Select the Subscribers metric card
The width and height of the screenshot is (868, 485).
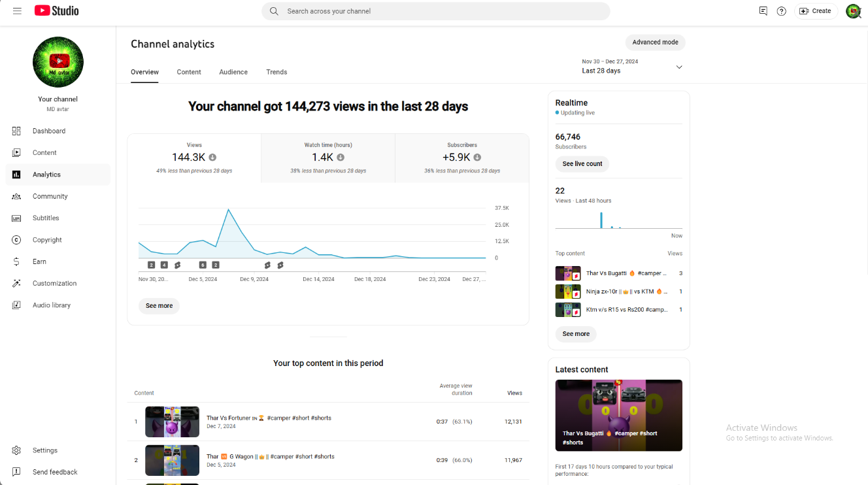point(462,158)
